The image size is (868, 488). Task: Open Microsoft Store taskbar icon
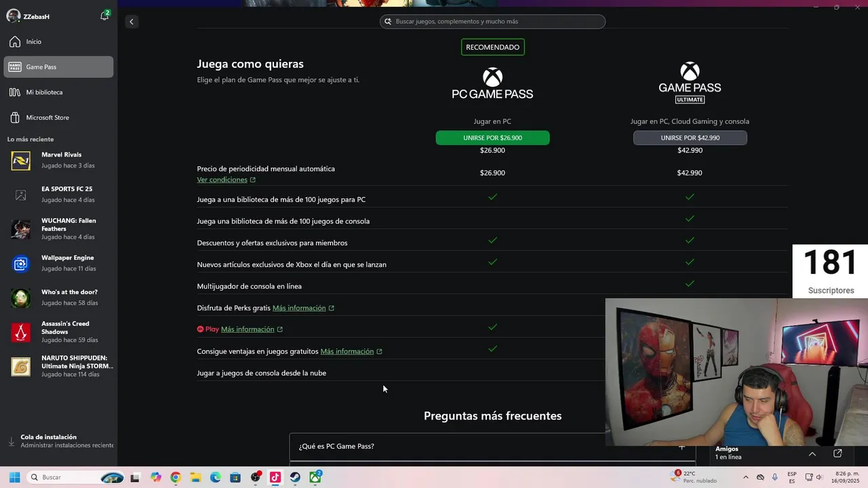[x=235, y=477]
